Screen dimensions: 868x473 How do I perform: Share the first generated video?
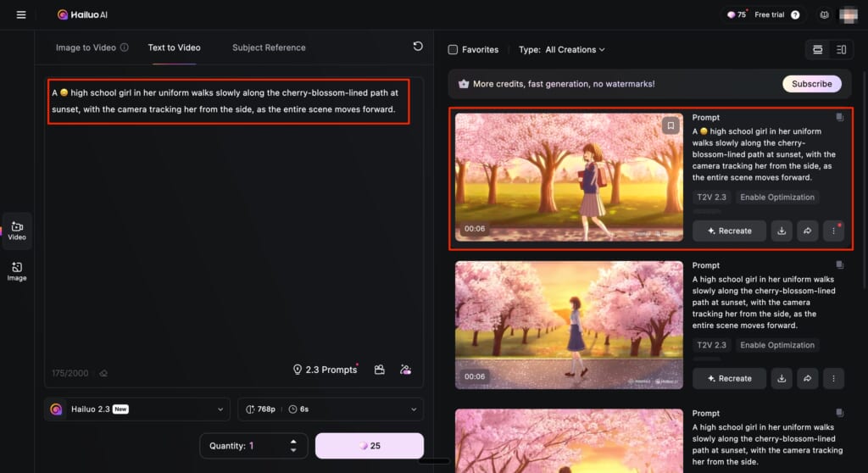pyautogui.click(x=808, y=231)
